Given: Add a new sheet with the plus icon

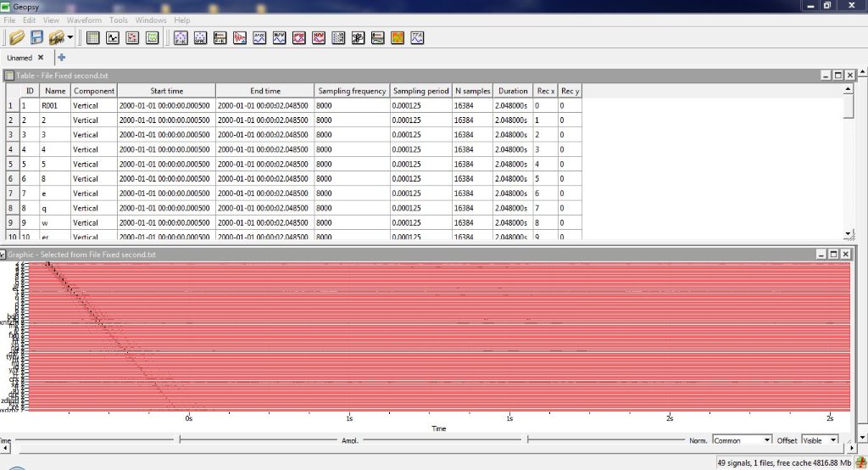Looking at the screenshot, I should point(61,58).
